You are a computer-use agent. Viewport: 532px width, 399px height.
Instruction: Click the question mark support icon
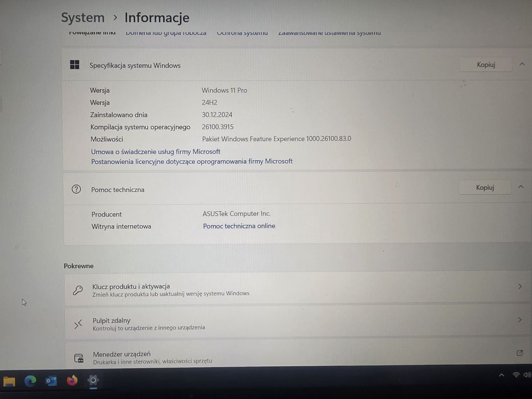point(76,189)
